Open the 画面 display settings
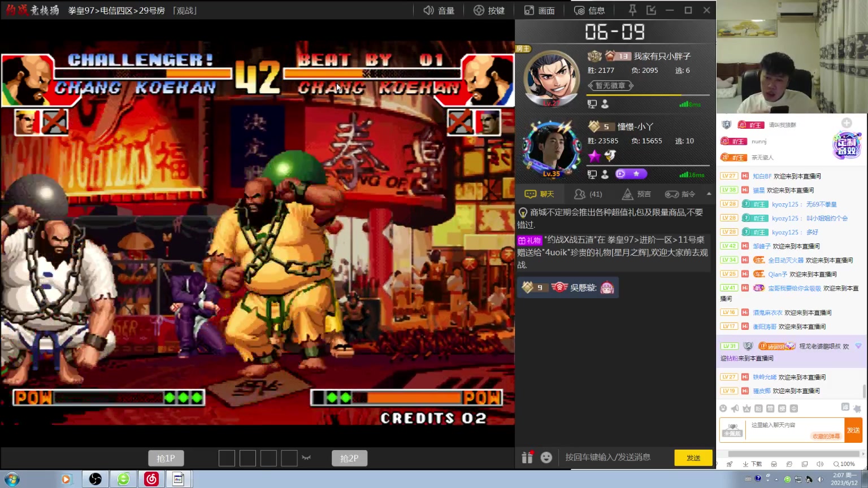The height and width of the screenshot is (488, 868). click(539, 10)
